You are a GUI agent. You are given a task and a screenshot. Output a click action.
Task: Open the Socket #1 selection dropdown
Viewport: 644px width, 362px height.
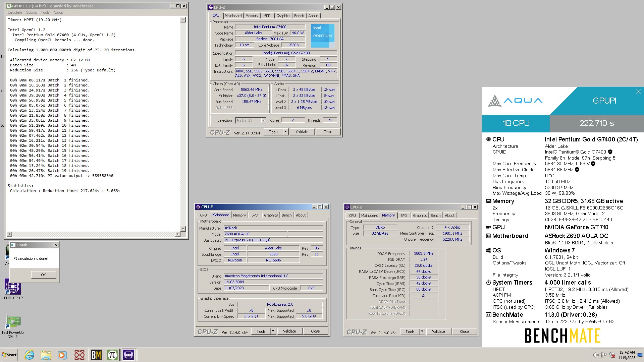[x=263, y=121]
